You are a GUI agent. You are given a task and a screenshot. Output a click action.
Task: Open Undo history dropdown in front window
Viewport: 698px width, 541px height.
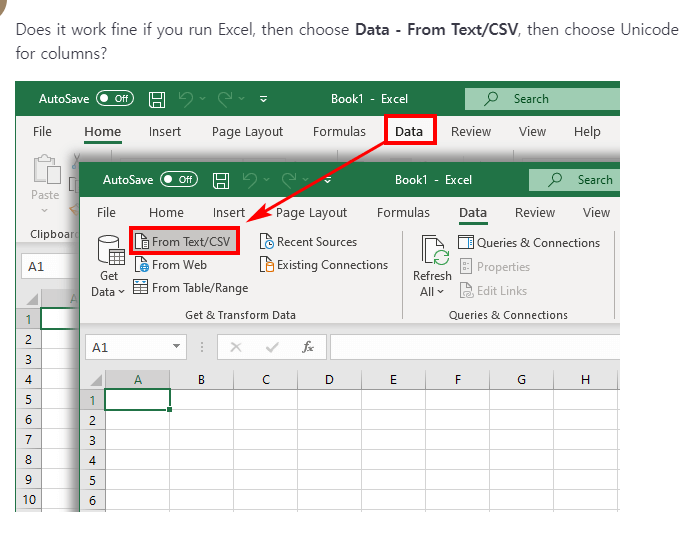tap(267, 179)
